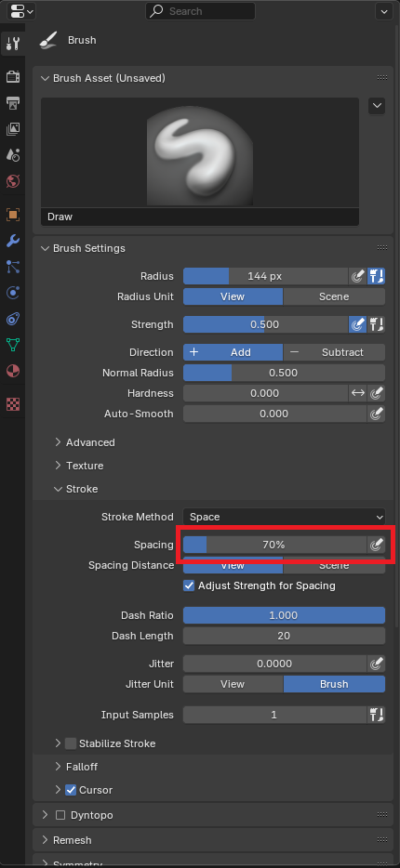The image size is (400, 868).
Task: Click the Draw brush thumbnail preview
Action: tap(200, 152)
